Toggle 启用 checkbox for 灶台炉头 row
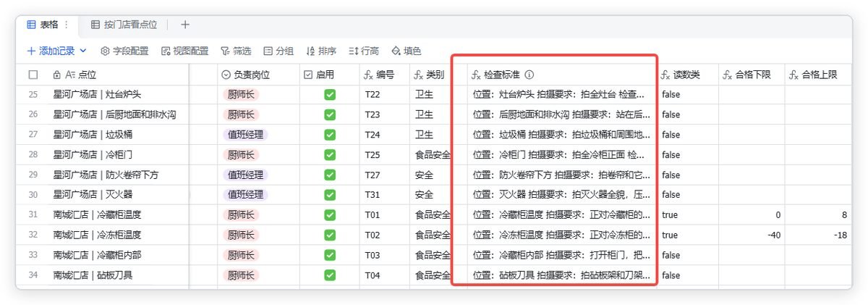868x305 pixels. (330, 94)
